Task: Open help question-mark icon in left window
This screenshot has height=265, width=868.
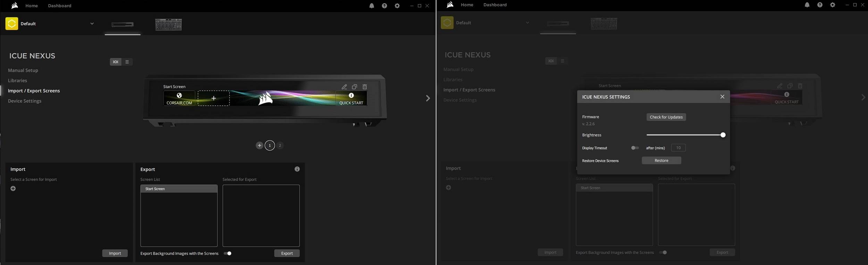Action: [x=384, y=6]
